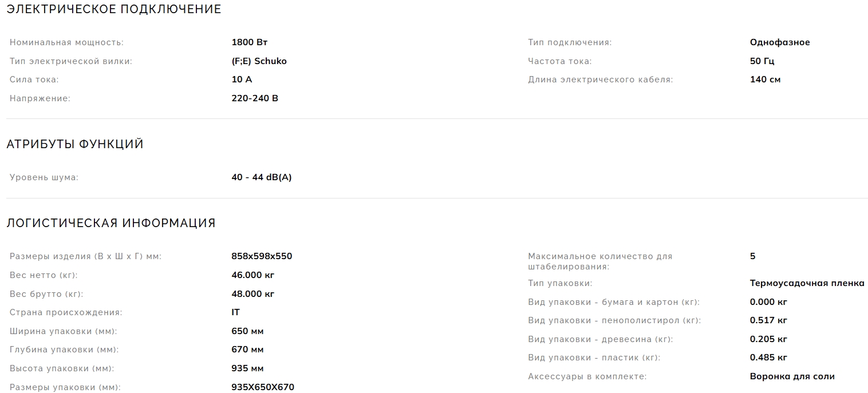Click the Термоусадочная пленка packaging type value
868x393 pixels.
[807, 283]
